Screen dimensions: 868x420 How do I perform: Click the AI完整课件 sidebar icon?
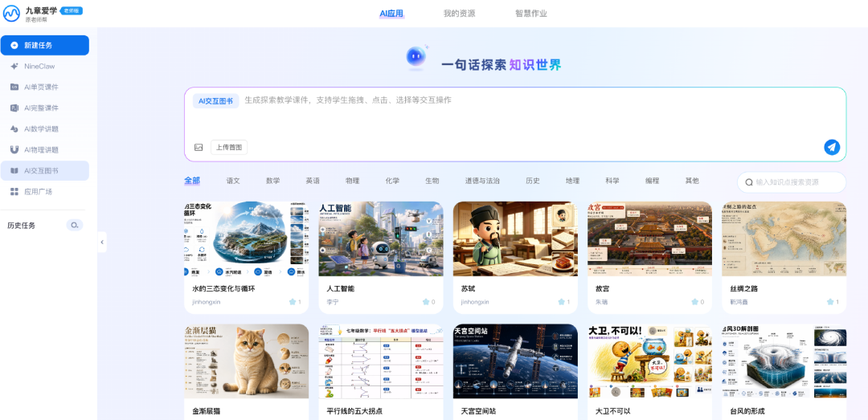click(x=14, y=108)
